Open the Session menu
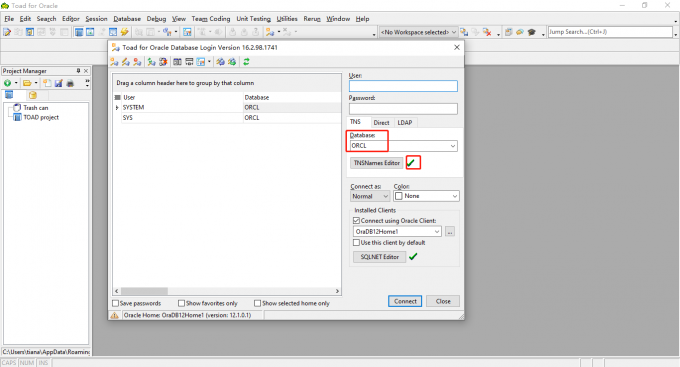This screenshot has width=680, height=367. tap(96, 19)
